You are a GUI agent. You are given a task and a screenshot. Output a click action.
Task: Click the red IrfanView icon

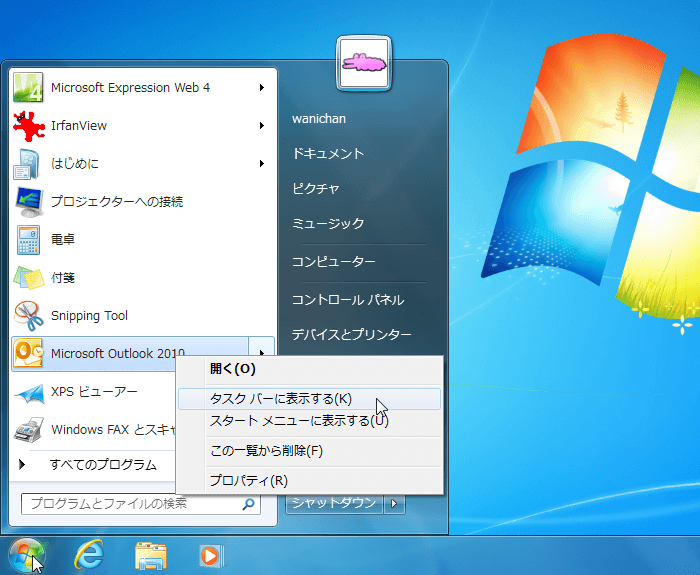point(29,126)
